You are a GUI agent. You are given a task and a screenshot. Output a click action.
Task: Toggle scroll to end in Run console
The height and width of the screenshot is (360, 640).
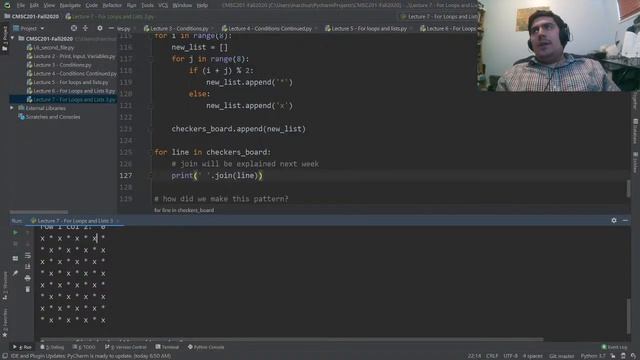coord(28,267)
